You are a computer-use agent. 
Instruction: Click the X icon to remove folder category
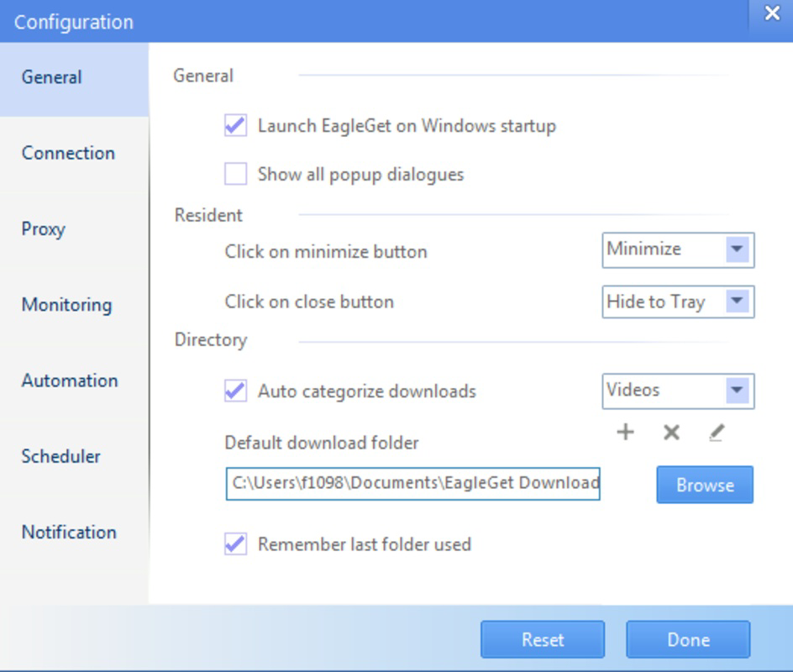click(671, 432)
